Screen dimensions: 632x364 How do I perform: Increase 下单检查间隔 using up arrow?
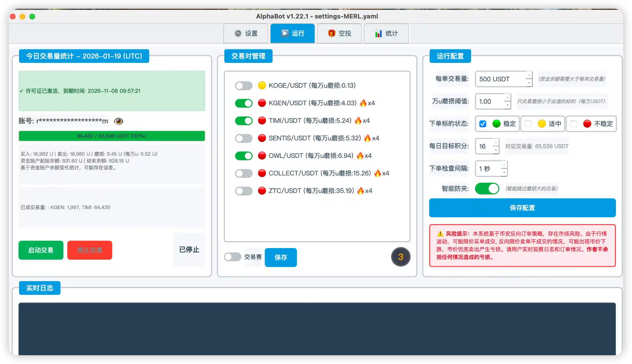(x=504, y=165)
